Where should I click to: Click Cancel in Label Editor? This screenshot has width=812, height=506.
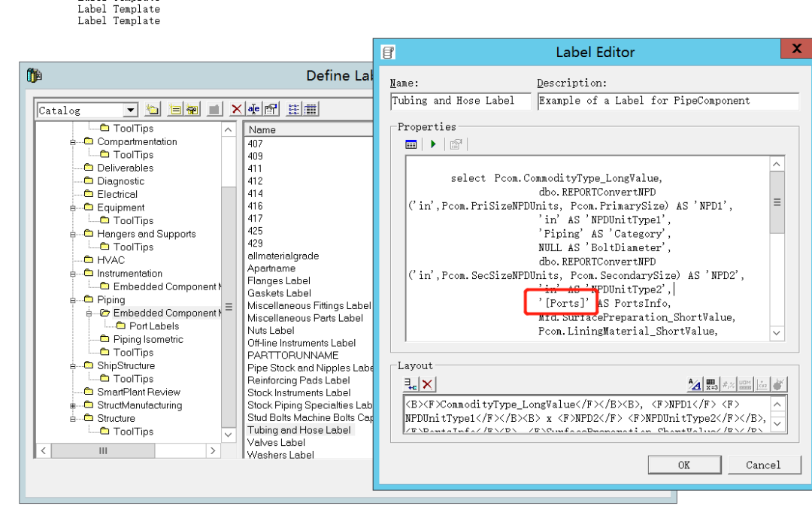(x=763, y=465)
